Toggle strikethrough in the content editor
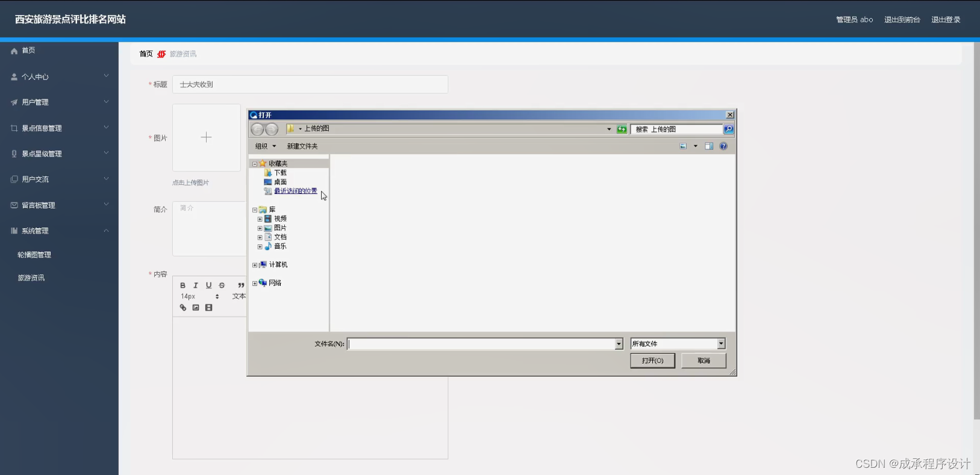This screenshot has height=475, width=980. tap(222, 285)
